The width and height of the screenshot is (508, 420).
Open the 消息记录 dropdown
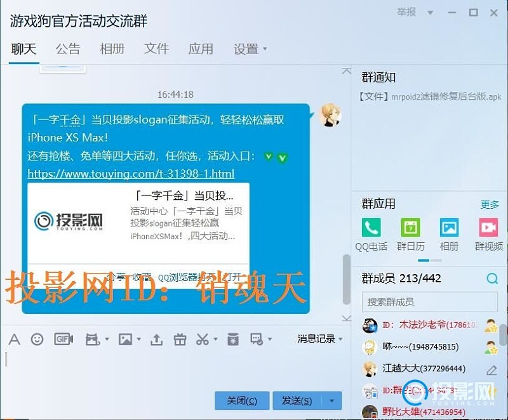[320, 339]
